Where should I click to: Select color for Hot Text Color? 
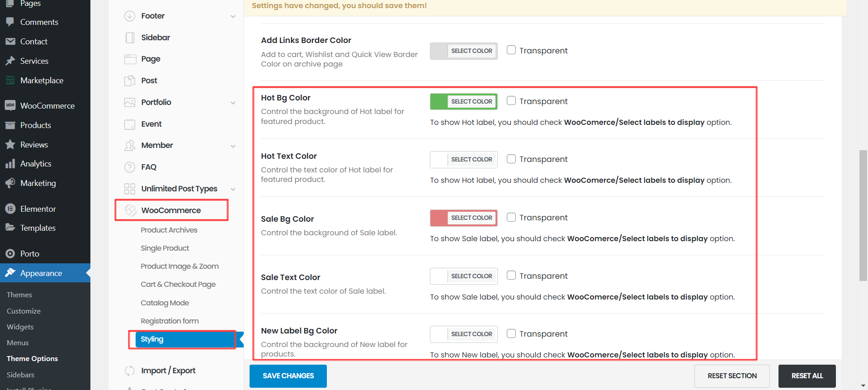click(x=463, y=159)
